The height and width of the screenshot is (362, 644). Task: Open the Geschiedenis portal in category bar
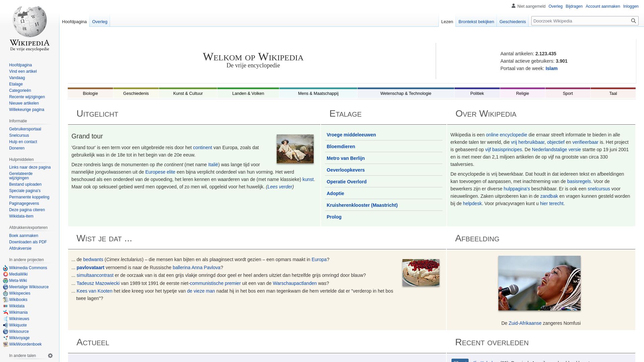tap(136, 93)
